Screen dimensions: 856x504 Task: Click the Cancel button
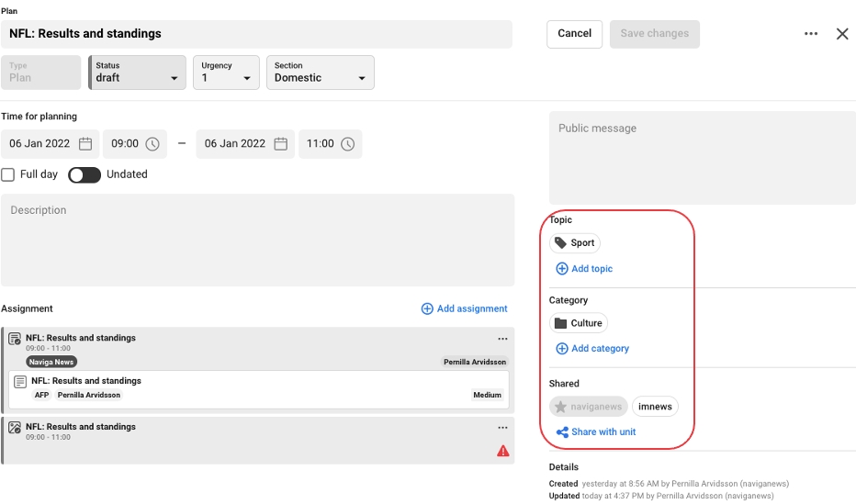point(574,34)
